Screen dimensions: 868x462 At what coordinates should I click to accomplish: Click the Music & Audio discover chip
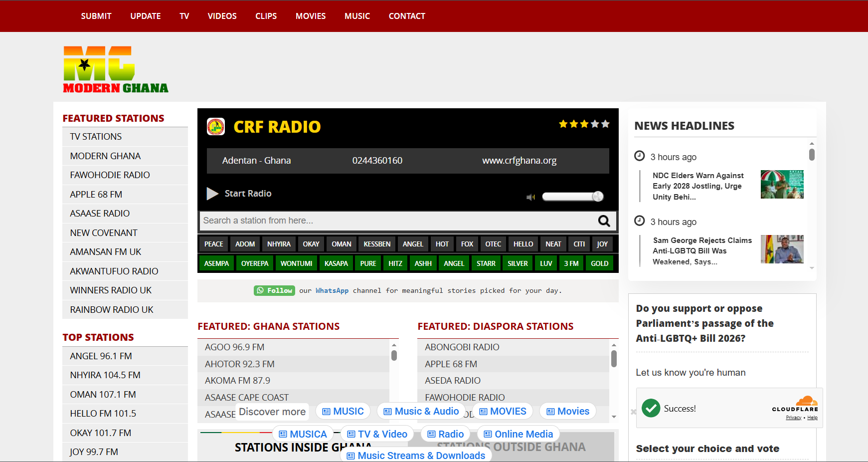[x=421, y=412]
